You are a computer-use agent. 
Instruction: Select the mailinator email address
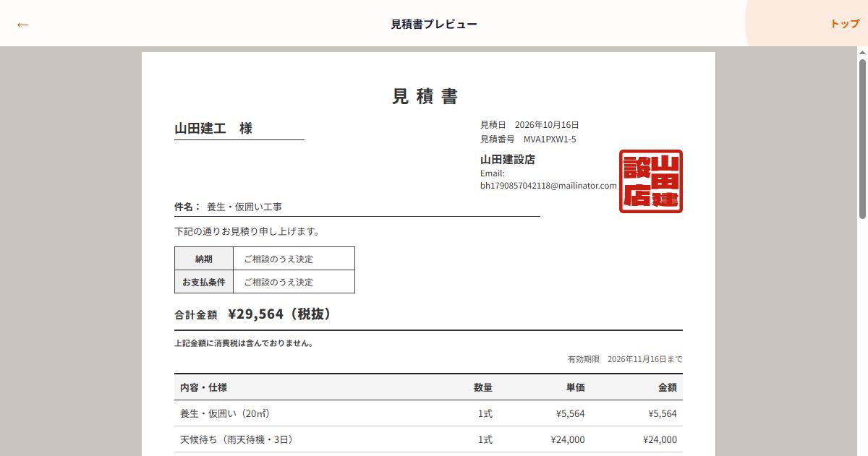tap(548, 186)
